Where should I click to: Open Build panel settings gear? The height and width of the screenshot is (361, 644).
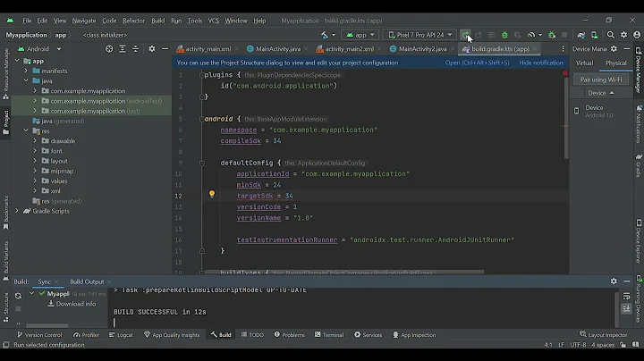(614, 281)
